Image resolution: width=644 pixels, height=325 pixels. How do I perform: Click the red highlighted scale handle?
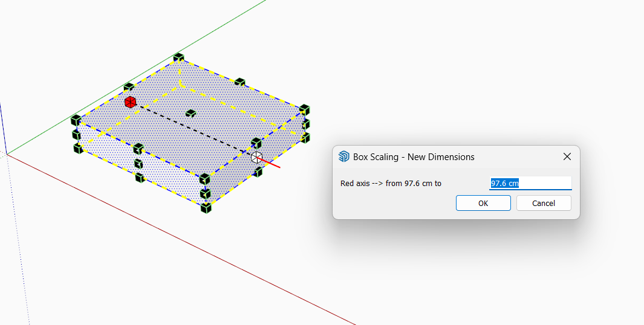tap(129, 102)
